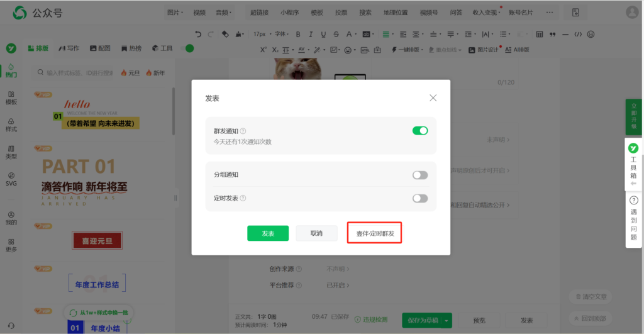Click the green 发表 button in dialog
The height and width of the screenshot is (334, 644).
point(268,233)
